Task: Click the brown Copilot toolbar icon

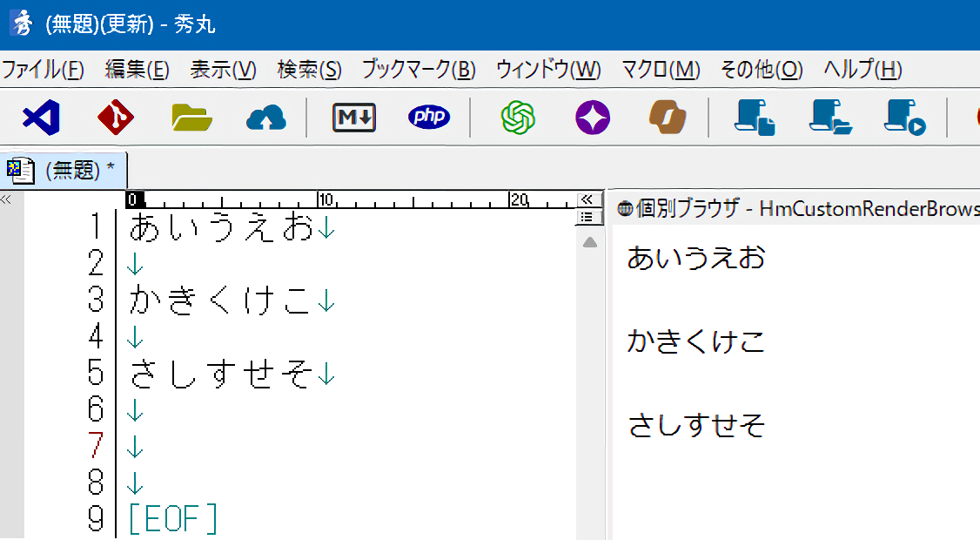Action: click(668, 117)
